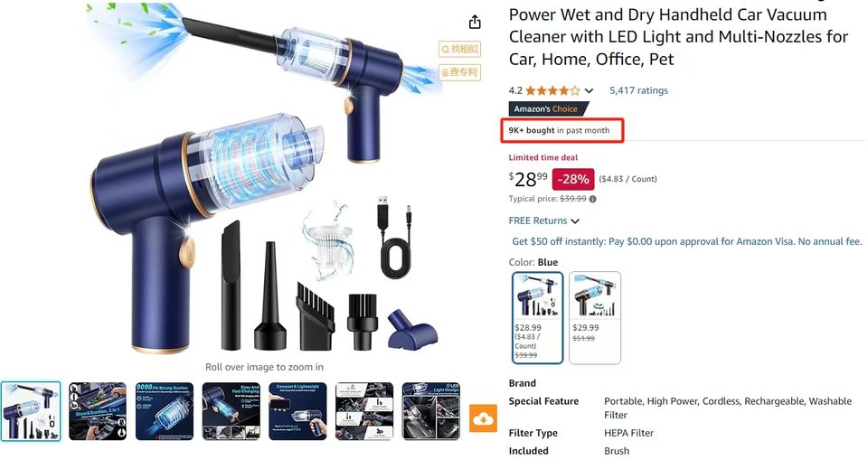Click the Amazon Visa $50 off offer link

(687, 241)
